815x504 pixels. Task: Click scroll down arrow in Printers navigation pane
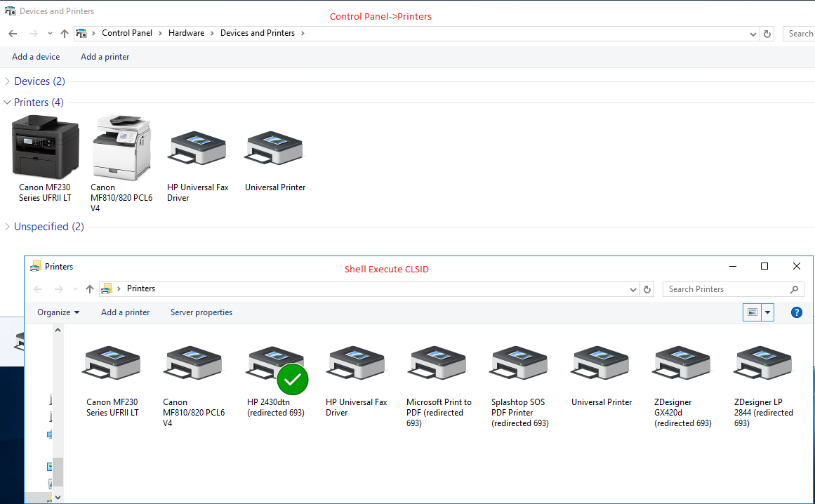(58, 497)
